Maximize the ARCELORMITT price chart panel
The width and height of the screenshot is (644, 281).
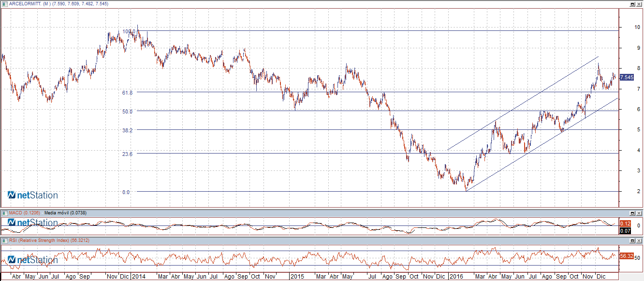[632, 3]
